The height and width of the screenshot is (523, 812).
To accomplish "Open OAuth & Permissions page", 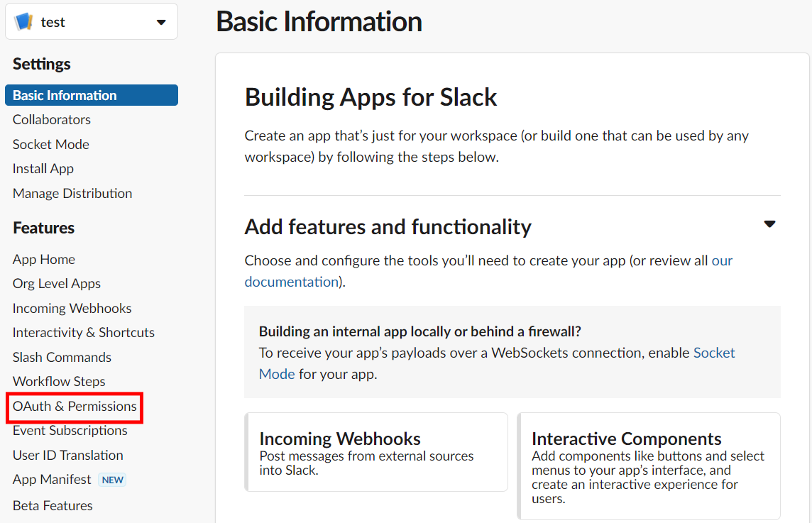I will tap(75, 407).
